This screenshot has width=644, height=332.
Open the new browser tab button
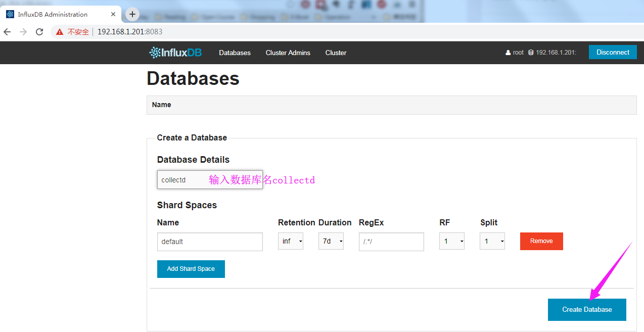point(132,14)
